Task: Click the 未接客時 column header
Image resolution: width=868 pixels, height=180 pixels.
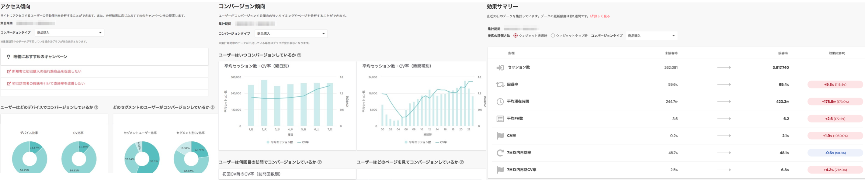Action: point(671,53)
